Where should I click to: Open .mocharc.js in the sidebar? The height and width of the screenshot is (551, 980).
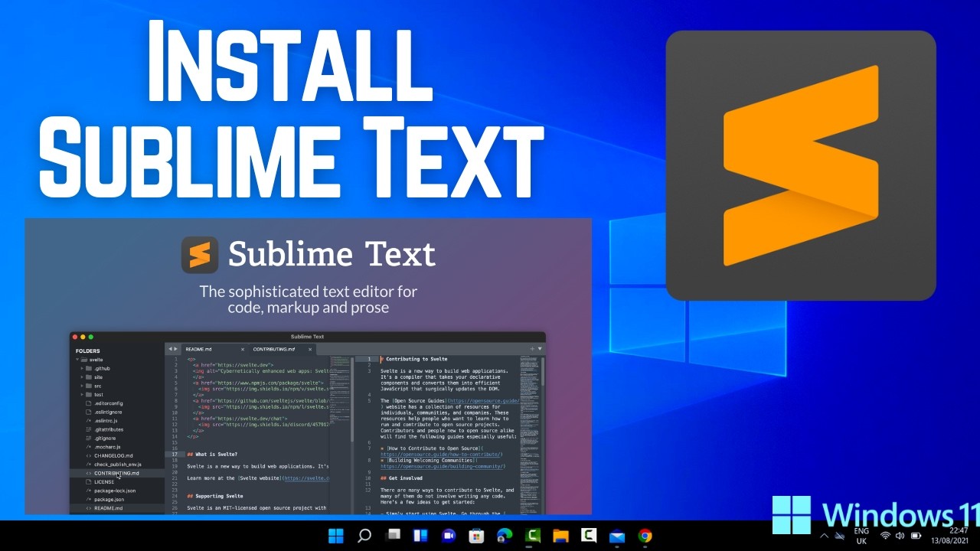[x=107, y=446]
